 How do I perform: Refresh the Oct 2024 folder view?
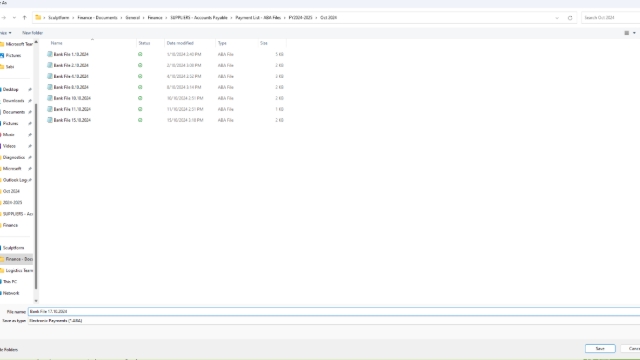[570, 18]
